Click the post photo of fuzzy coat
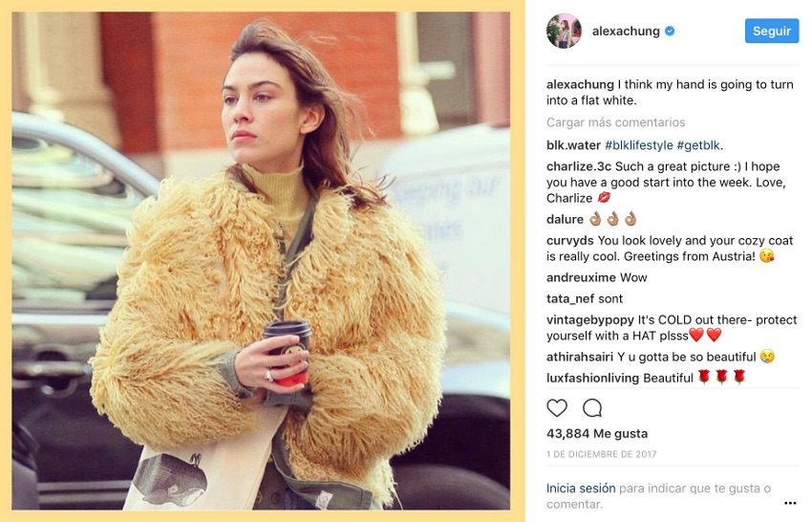Image resolution: width=812 pixels, height=522 pixels. 261,261
